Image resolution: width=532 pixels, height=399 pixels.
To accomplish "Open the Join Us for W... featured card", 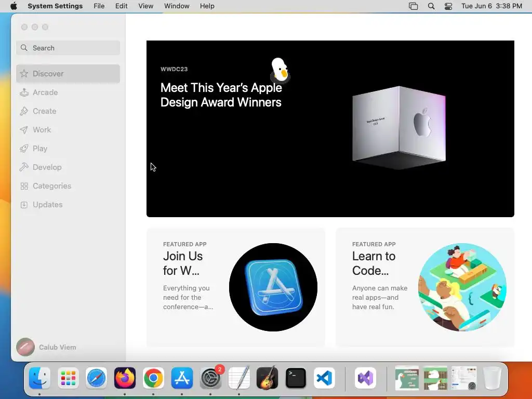I will pyautogui.click(x=235, y=287).
